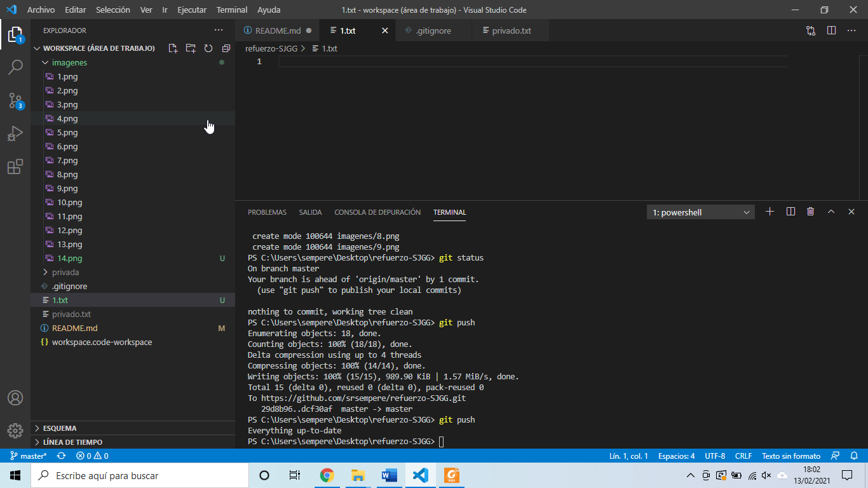Open changes compare icon in editor toolbar

[811, 30]
